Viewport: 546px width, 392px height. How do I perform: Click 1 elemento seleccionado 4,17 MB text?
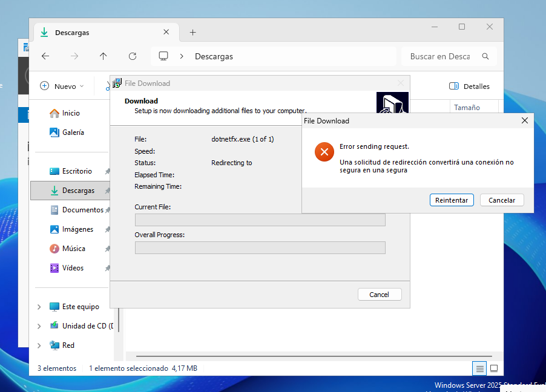click(143, 368)
